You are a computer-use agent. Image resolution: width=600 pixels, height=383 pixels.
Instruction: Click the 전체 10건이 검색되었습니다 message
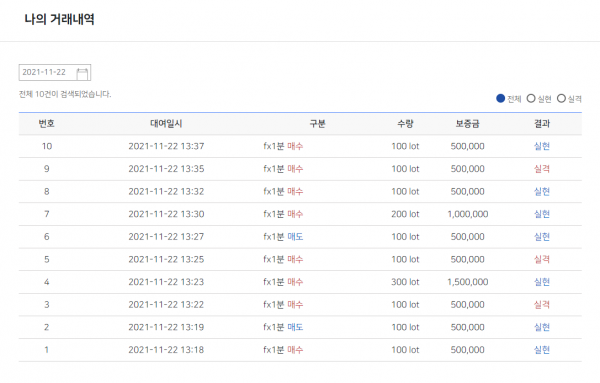click(65, 94)
